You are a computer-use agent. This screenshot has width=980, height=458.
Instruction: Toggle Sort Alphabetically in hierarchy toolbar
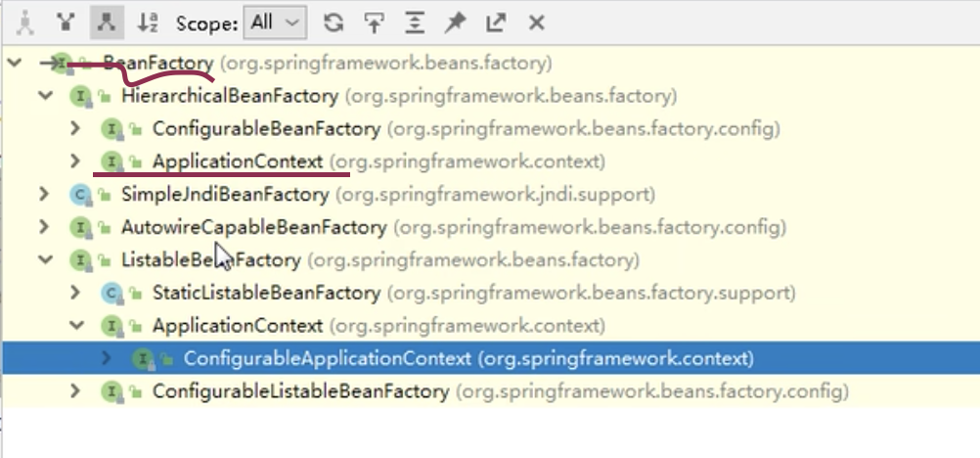[148, 23]
